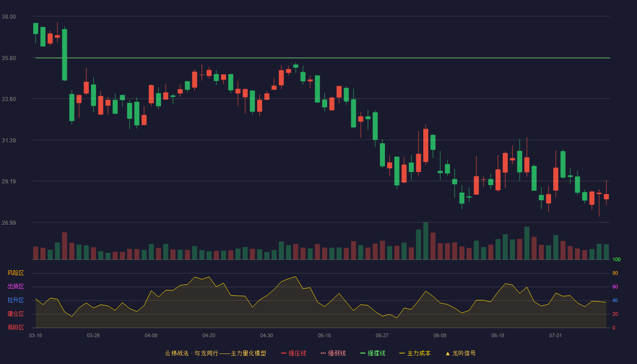Image resolution: width=637 pixels, height=364 pixels.
Task: Click the 04-30 date label
Action: click(267, 335)
